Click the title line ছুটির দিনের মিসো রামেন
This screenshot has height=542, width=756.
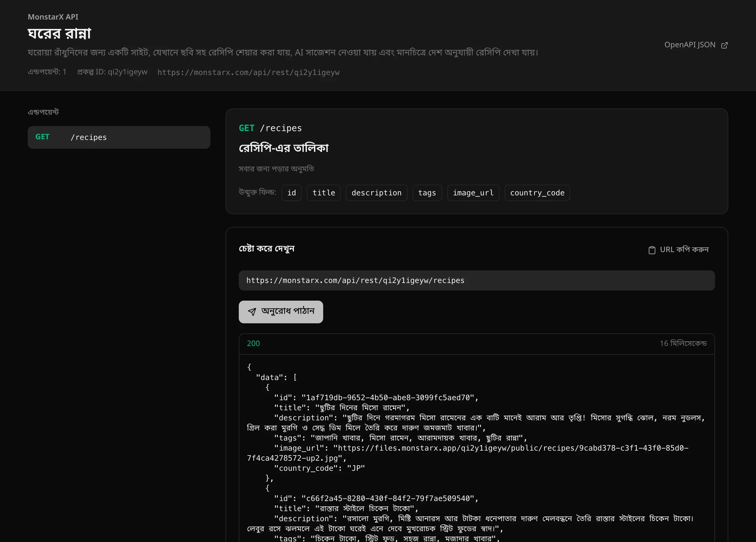342,407
